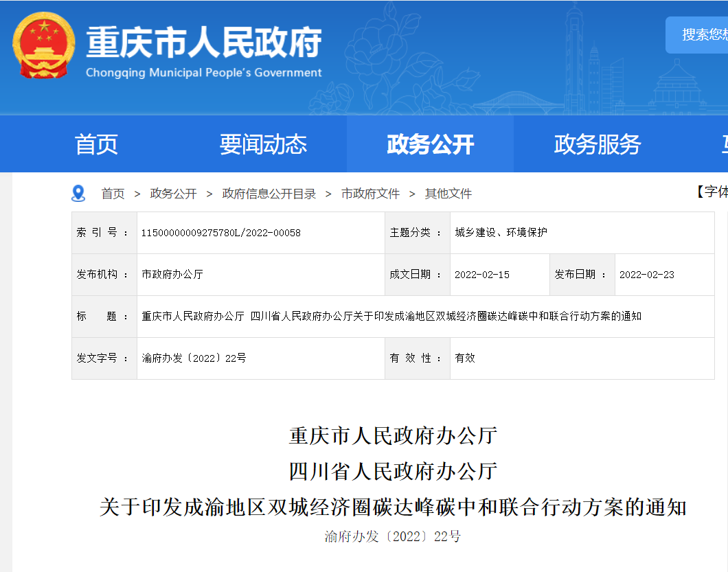Click the large heading 关于印发成渝地区双城经济圈碳达峰碳中和联合行动方案的通知
The width and height of the screenshot is (728, 572).
click(393, 507)
